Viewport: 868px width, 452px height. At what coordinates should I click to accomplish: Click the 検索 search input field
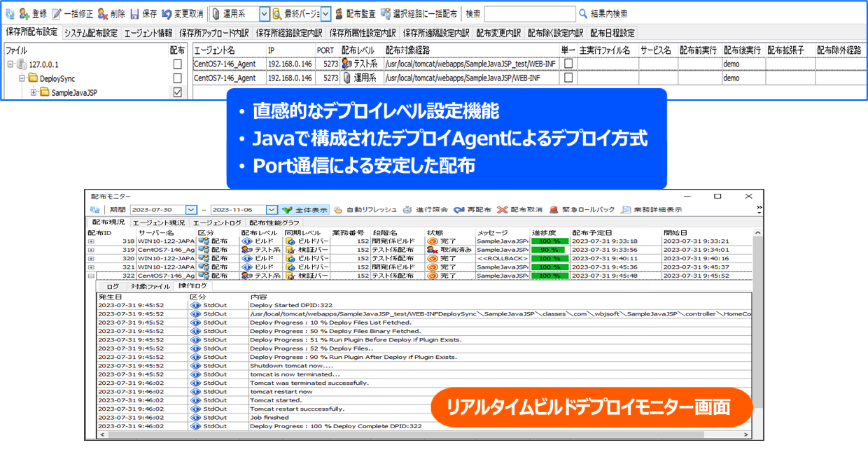coord(528,13)
